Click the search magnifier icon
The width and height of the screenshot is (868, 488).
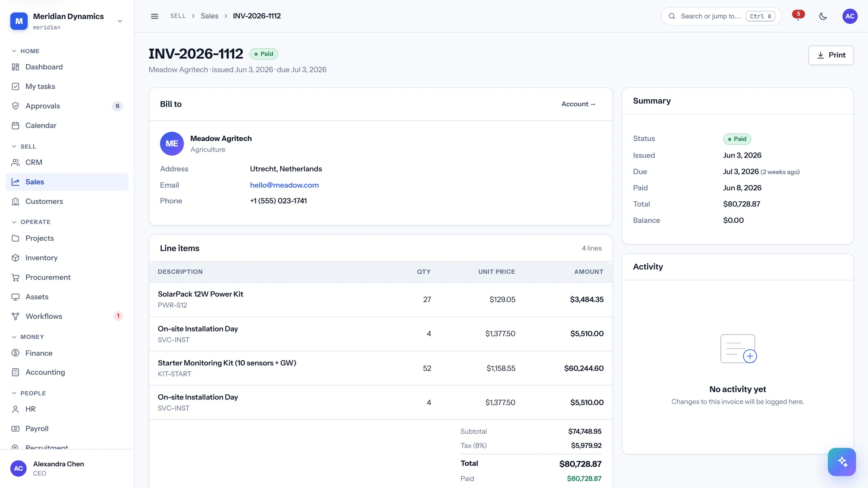[x=672, y=16]
